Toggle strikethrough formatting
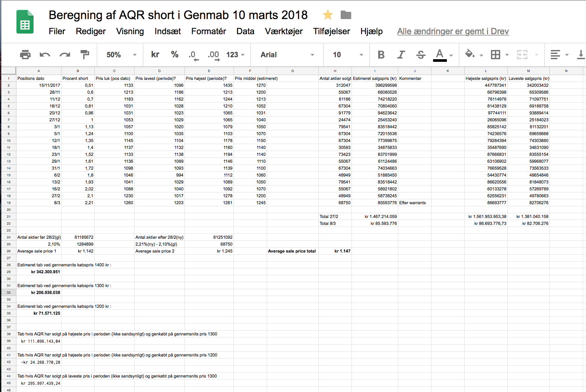 (421, 55)
